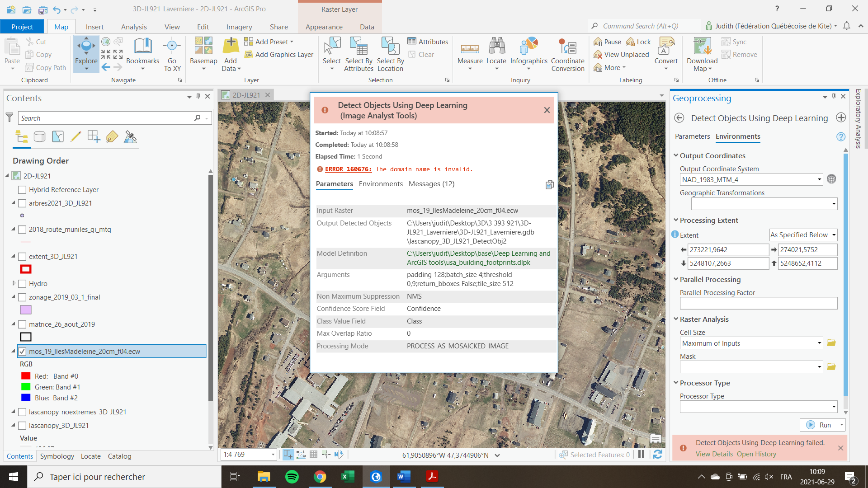This screenshot has width=868, height=488.
Task: Click the zonage_2019 pink color swatch
Action: 25,310
